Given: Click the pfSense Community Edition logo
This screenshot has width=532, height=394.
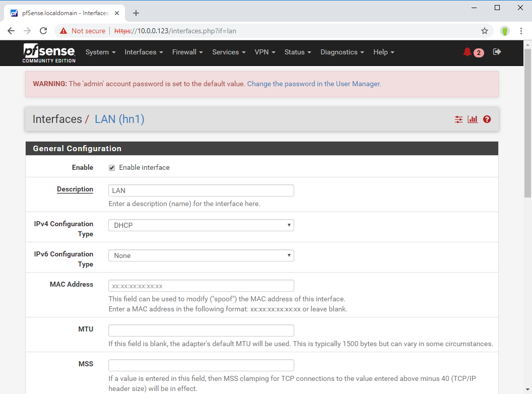Looking at the screenshot, I should click(x=49, y=53).
